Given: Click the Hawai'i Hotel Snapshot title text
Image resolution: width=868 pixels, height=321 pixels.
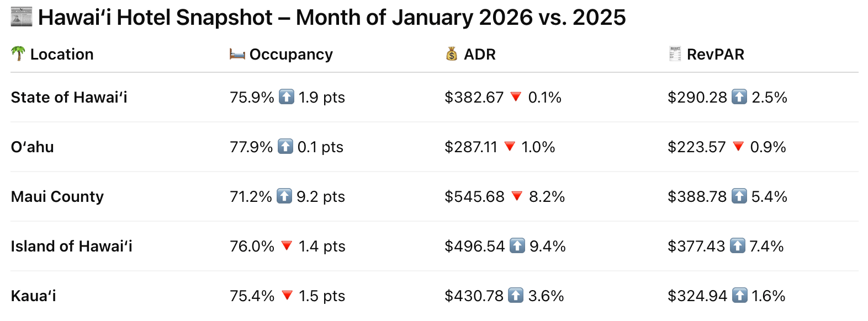Looking at the screenshot, I should pos(332,18).
